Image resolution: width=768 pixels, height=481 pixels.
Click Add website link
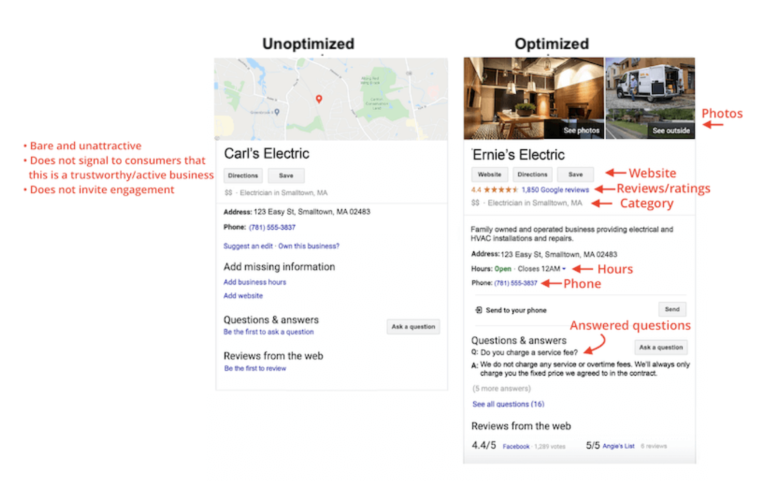243,296
